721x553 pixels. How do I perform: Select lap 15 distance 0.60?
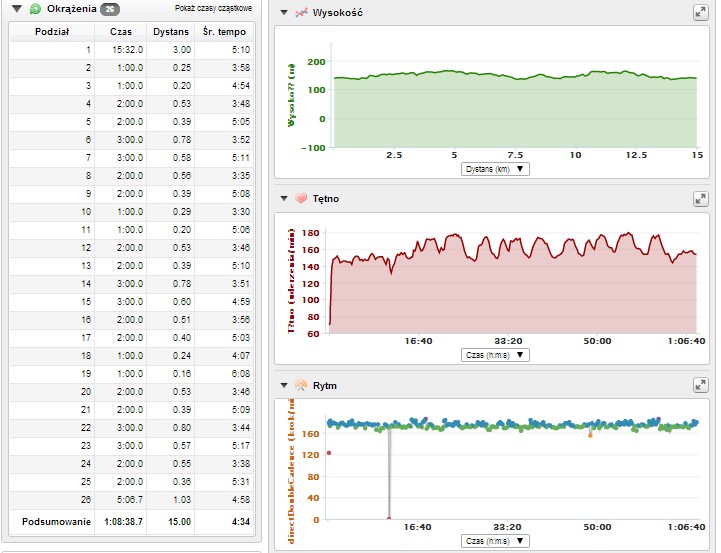pos(182,302)
